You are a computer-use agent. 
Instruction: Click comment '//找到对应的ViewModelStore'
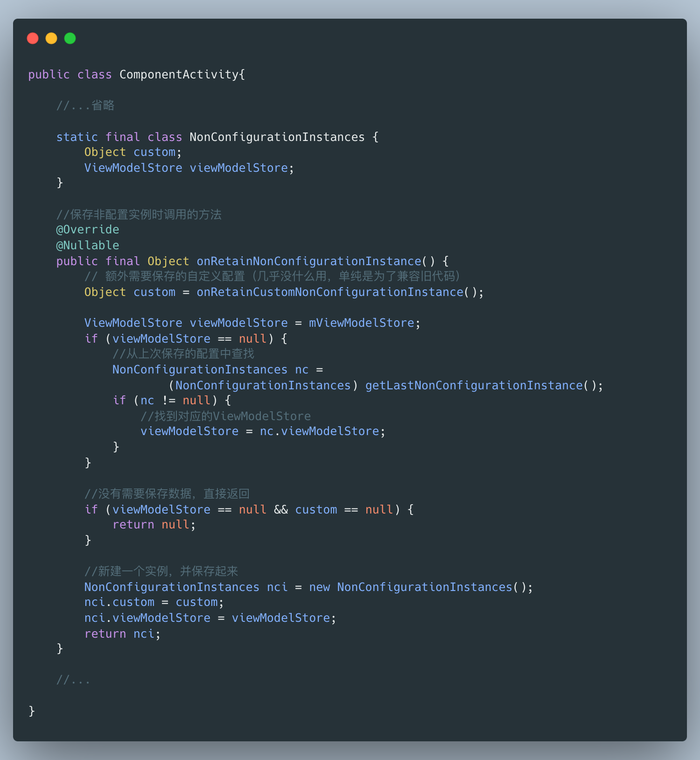click(226, 416)
